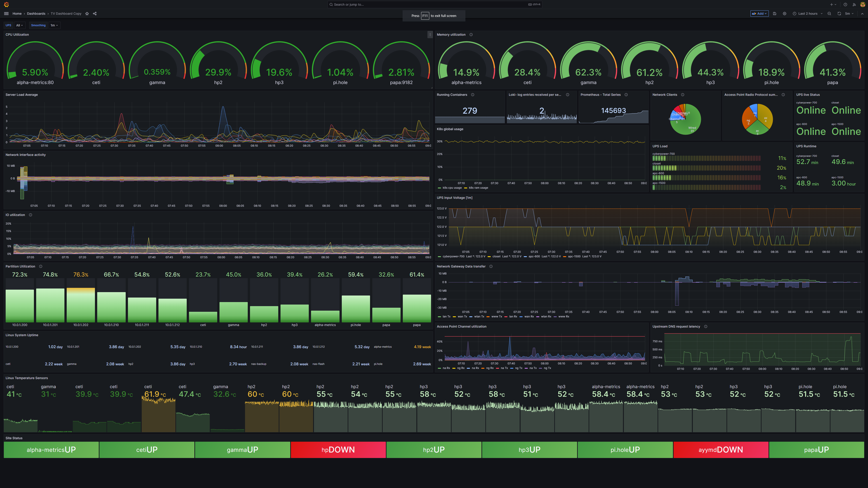The image size is (868, 488).
Task: Toggle www Rx series in gateway legend
Action: point(564,317)
